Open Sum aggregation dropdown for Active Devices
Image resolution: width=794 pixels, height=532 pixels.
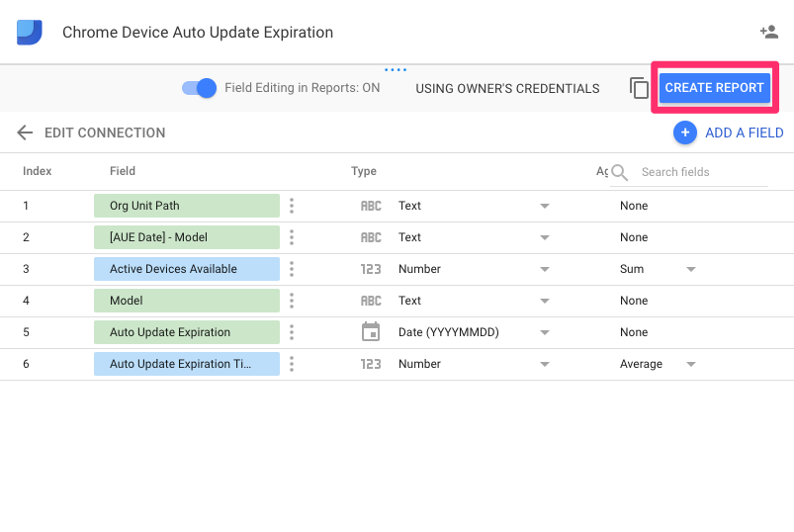(x=690, y=269)
